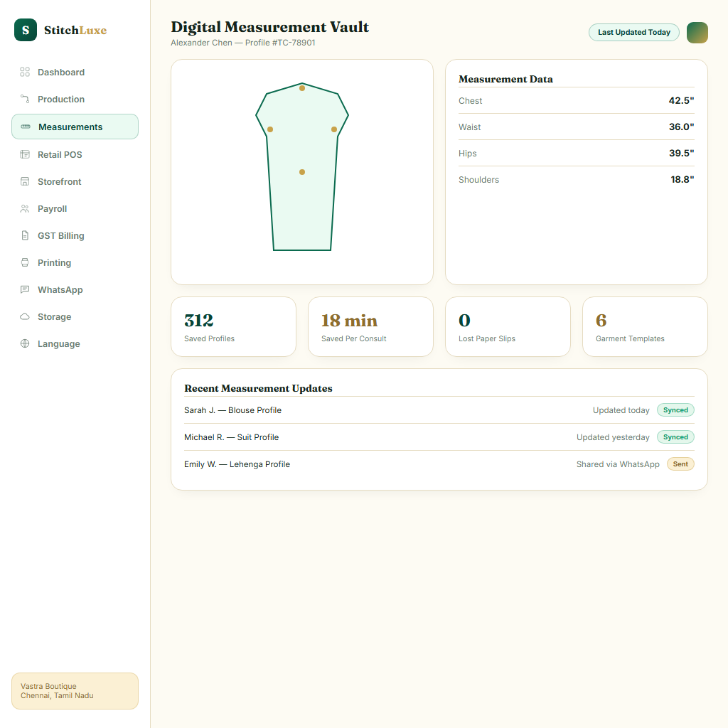This screenshot has width=728, height=728.
Task: Click the StitchLuxe brand name
Action: point(75,30)
